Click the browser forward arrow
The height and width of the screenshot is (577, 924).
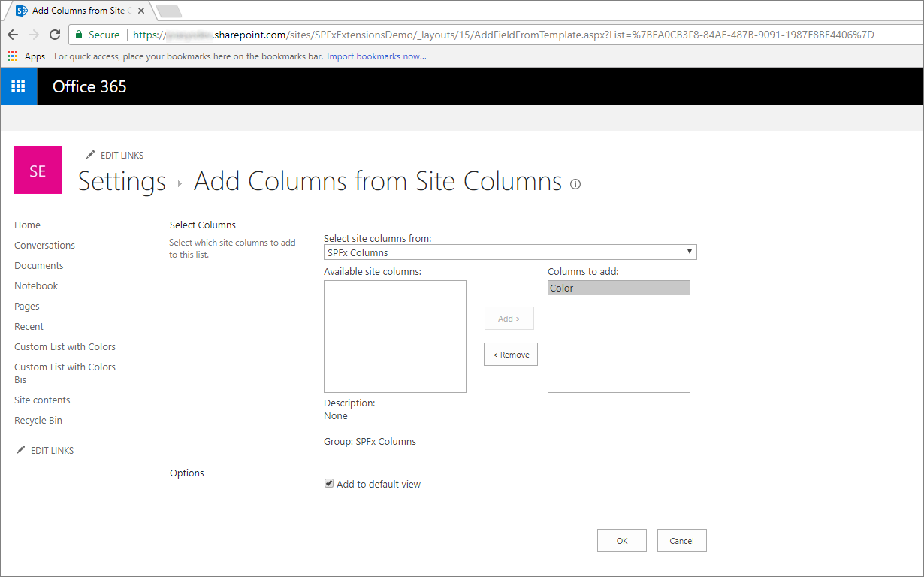(34, 35)
